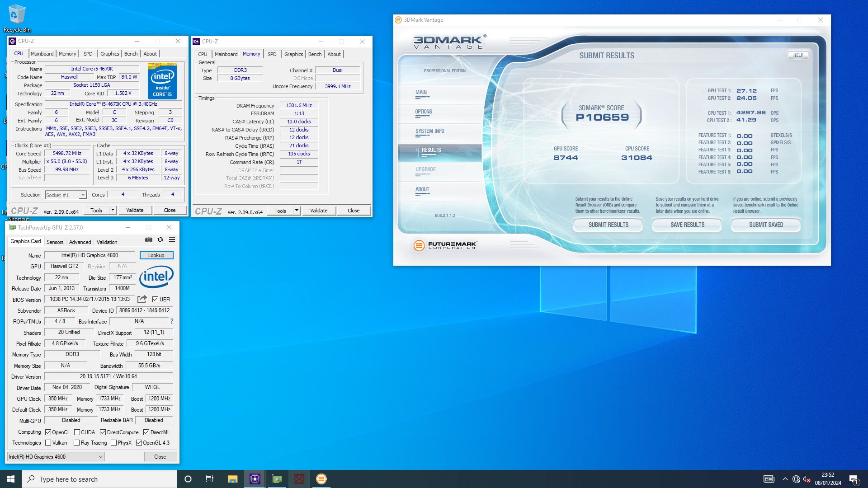Open notification center icon
This screenshot has width=868, height=488.
[x=854, y=479]
